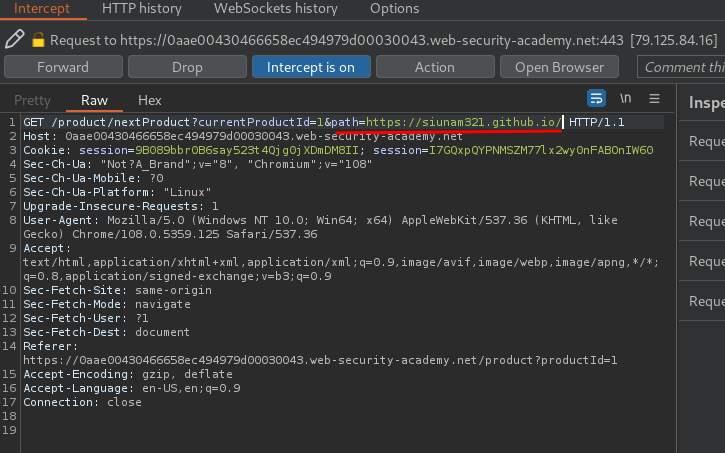Select the Hex view tab
725x453 pixels.
click(149, 100)
